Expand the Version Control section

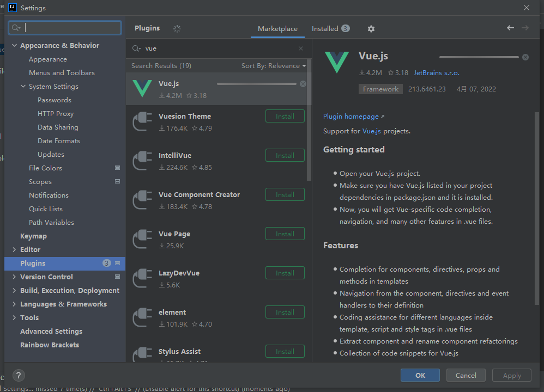14,277
